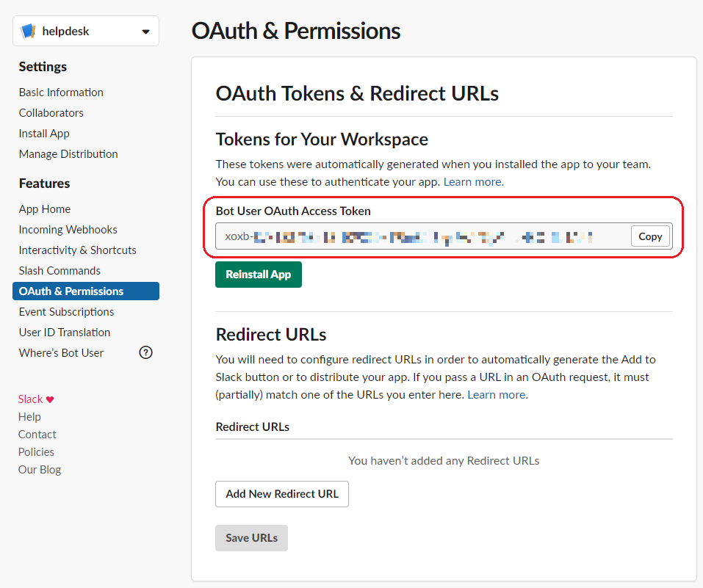Image resolution: width=703 pixels, height=588 pixels.
Task: Click Add New Redirect URL button
Action: (282, 494)
